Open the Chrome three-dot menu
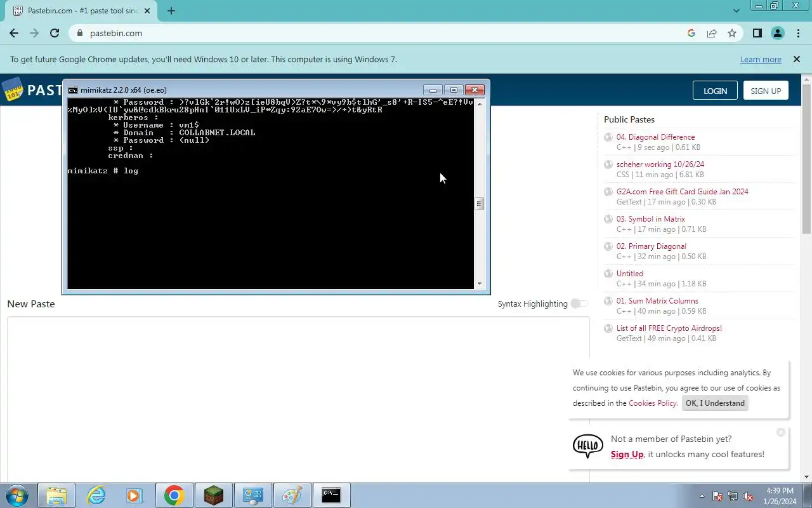 (x=798, y=33)
